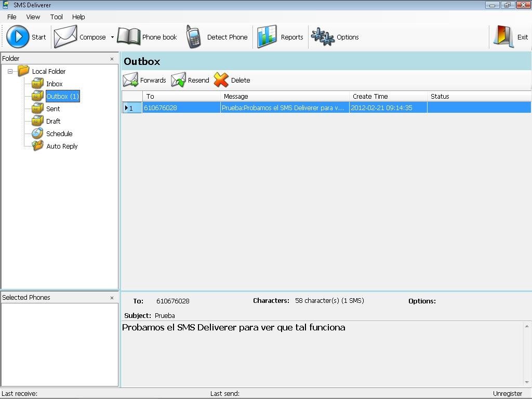The height and width of the screenshot is (399, 532).
Task: Collapse the Local Folder tree node
Action: pos(10,71)
